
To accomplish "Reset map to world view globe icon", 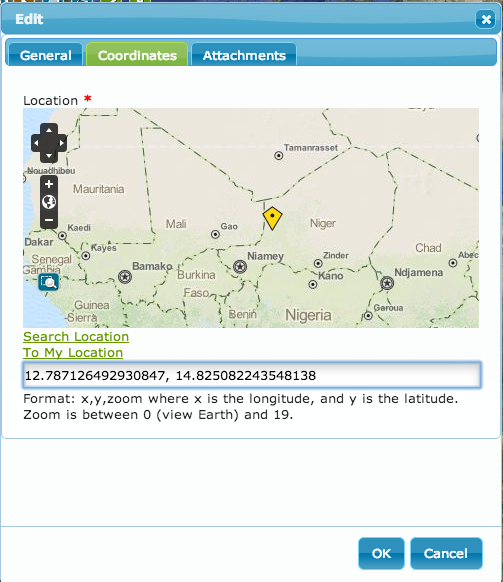I will point(49,202).
